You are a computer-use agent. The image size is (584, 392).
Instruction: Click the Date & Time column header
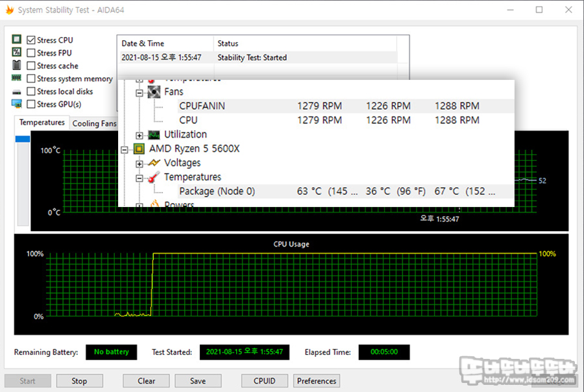click(165, 43)
